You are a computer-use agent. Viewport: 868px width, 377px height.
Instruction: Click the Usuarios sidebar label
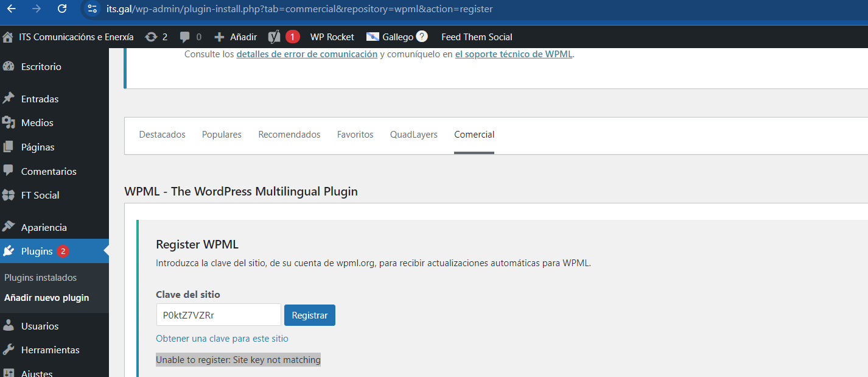(x=40, y=326)
